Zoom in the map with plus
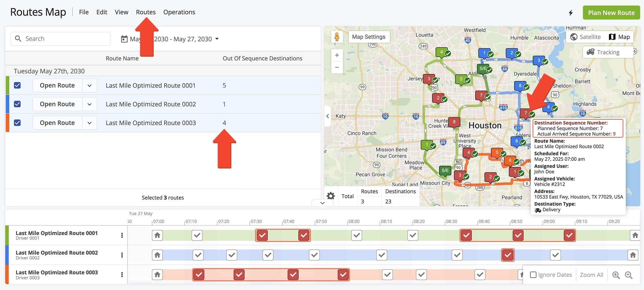The image size is (644, 290). [x=337, y=55]
